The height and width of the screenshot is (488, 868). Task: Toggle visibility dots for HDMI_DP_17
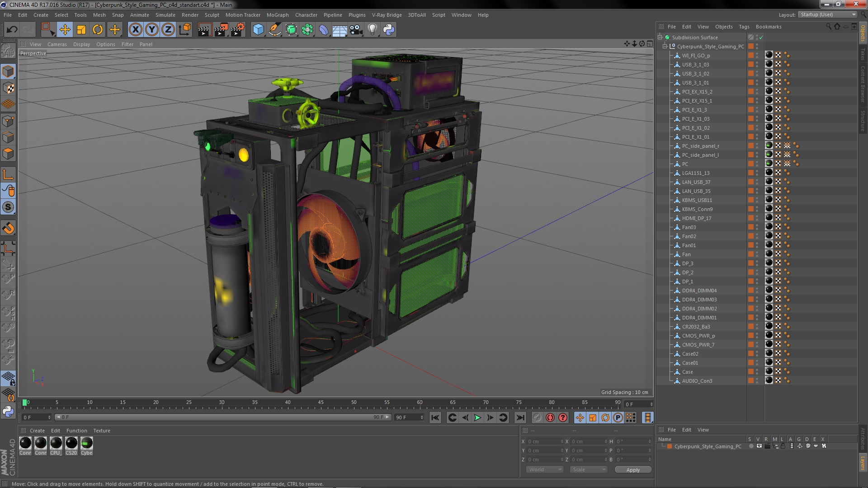pyautogui.click(x=757, y=218)
